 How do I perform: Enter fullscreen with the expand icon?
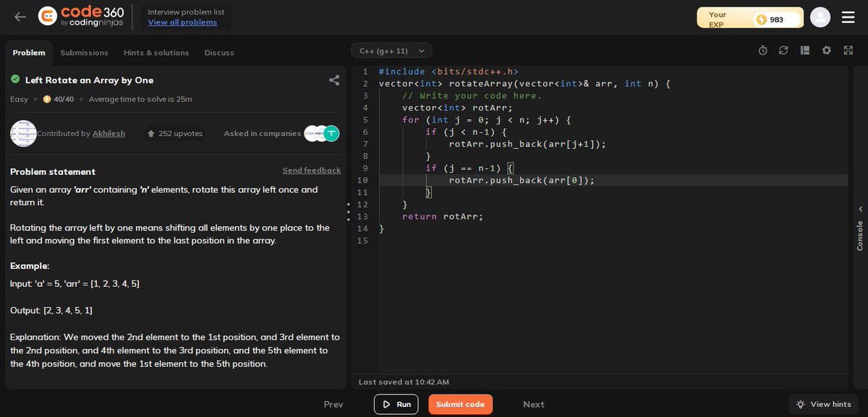point(848,51)
